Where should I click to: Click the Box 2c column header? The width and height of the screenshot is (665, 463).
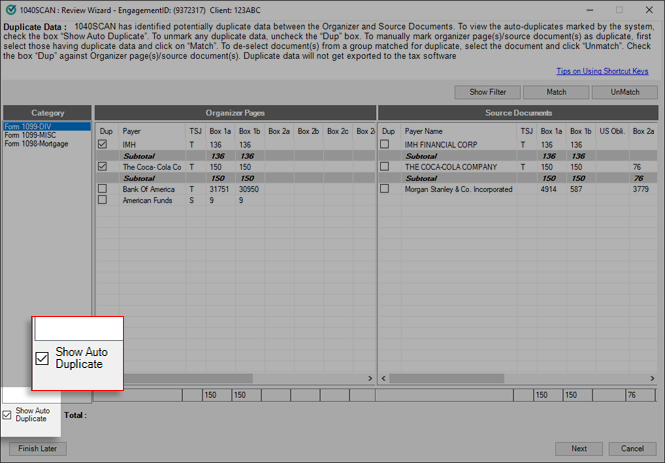click(x=338, y=131)
